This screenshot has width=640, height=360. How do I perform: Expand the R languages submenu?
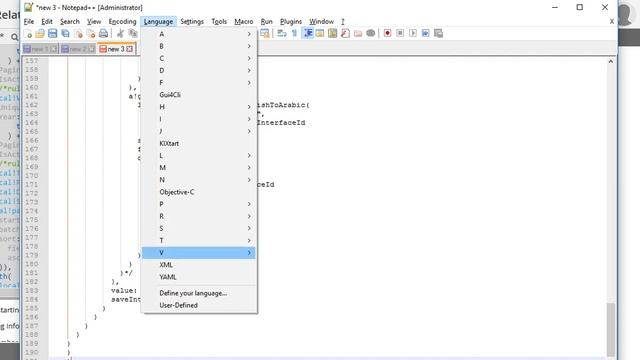pos(199,216)
